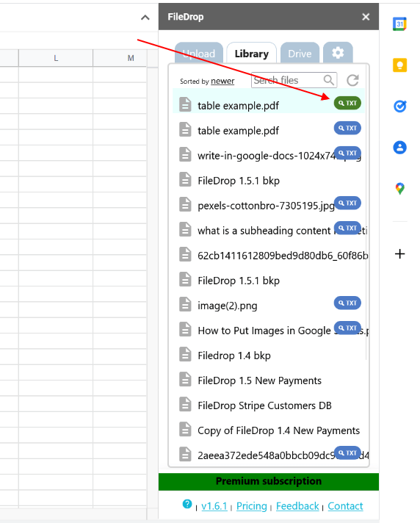Click TXT badge on what is a subheading file

(x=347, y=228)
